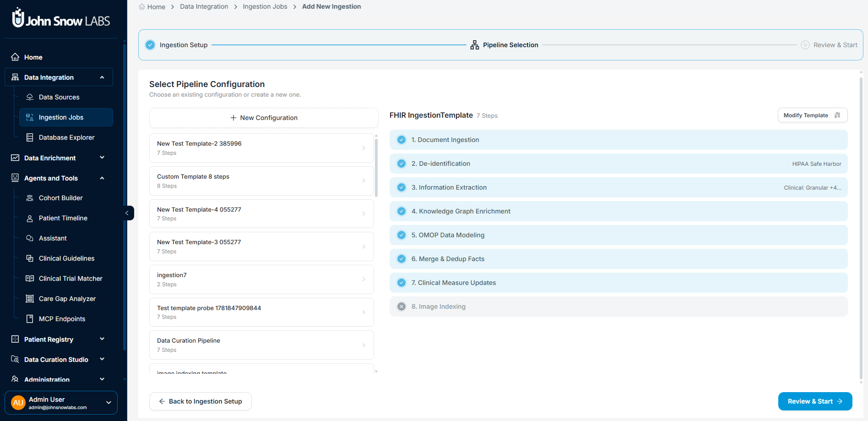Toggle the disabled Image Indexing step
Screen dimensions: 868x421
(x=401, y=306)
